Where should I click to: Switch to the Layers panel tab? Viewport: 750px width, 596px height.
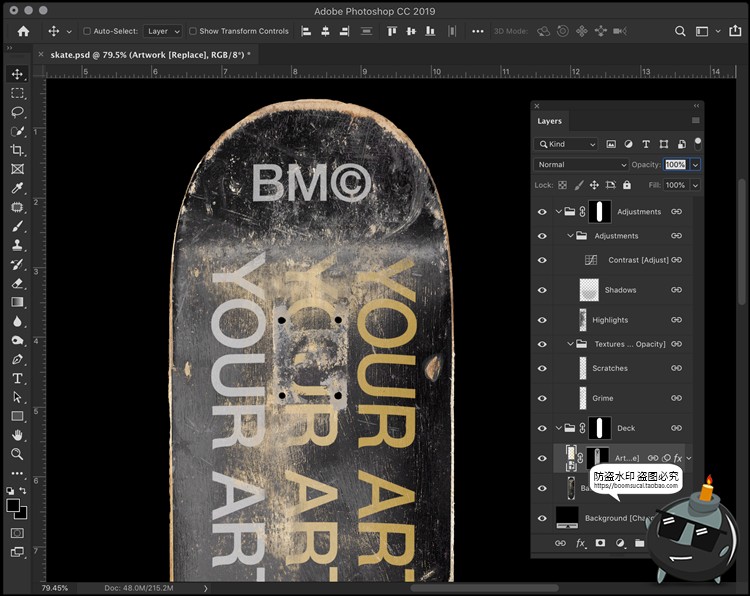tap(550, 121)
